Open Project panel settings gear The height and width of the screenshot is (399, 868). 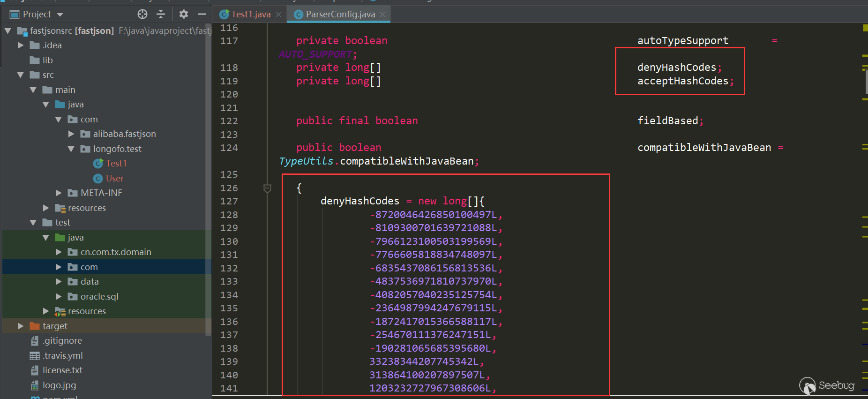tap(184, 14)
